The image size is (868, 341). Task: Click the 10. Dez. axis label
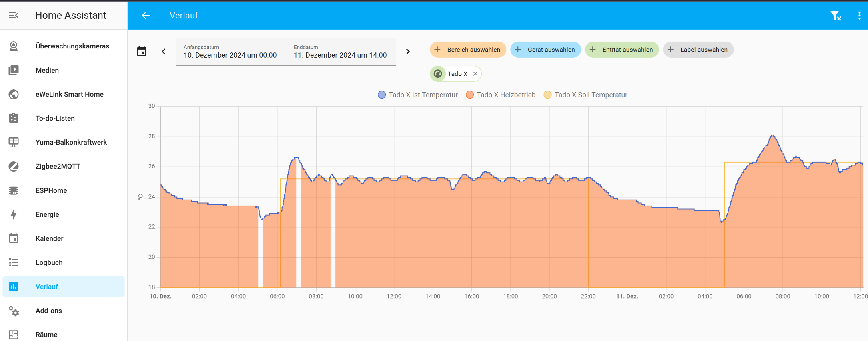coord(160,296)
